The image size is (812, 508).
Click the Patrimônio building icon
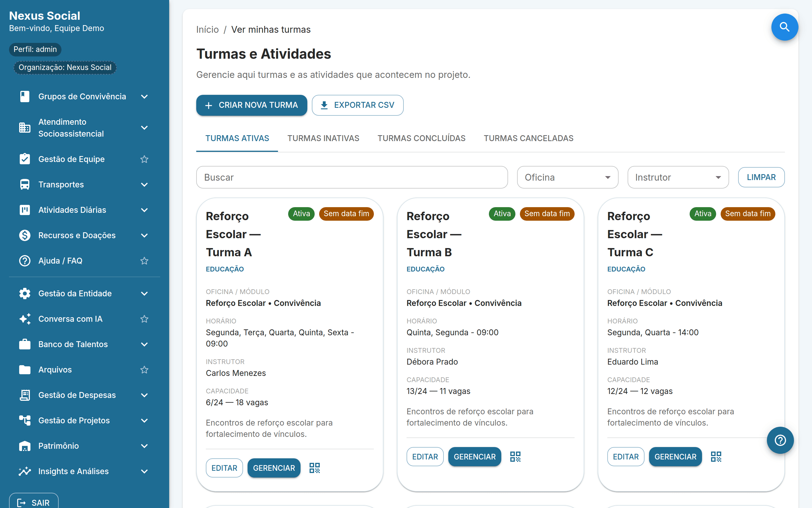tap(25, 446)
